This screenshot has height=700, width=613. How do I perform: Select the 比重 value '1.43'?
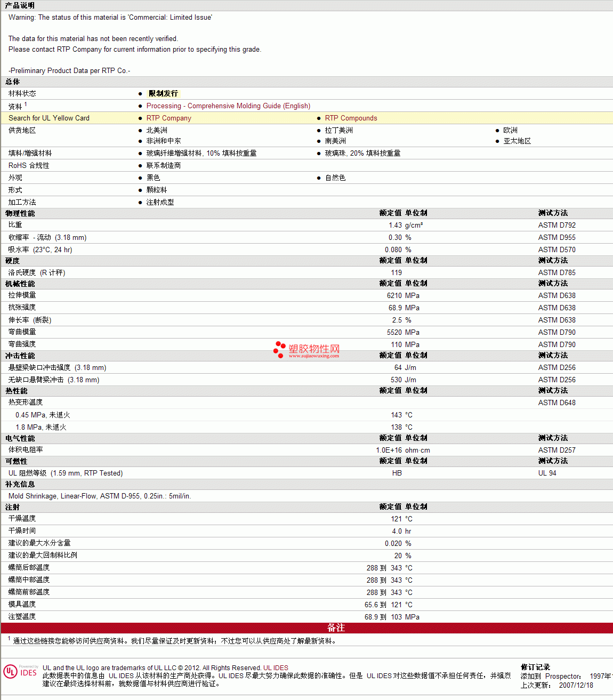coord(395,226)
